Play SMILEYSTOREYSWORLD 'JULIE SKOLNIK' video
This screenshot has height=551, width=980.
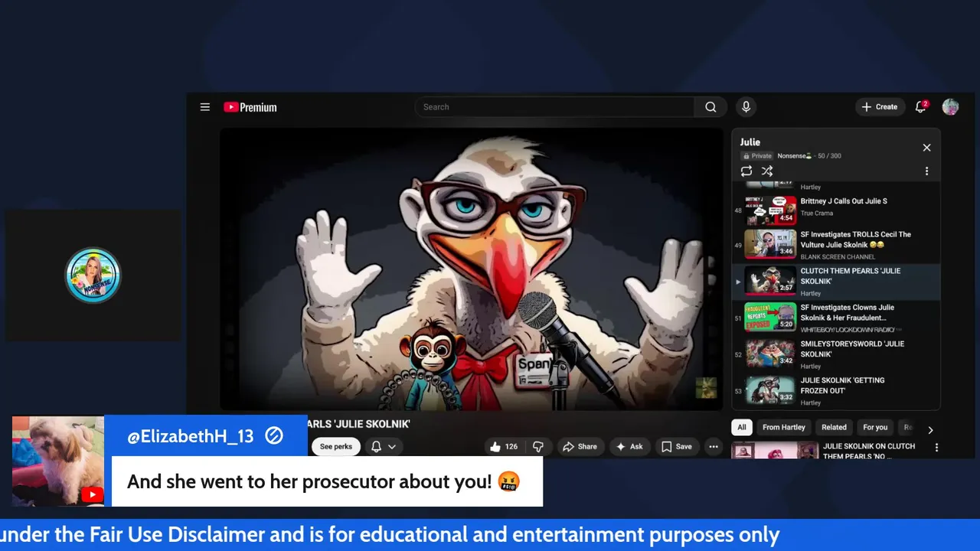(x=836, y=354)
